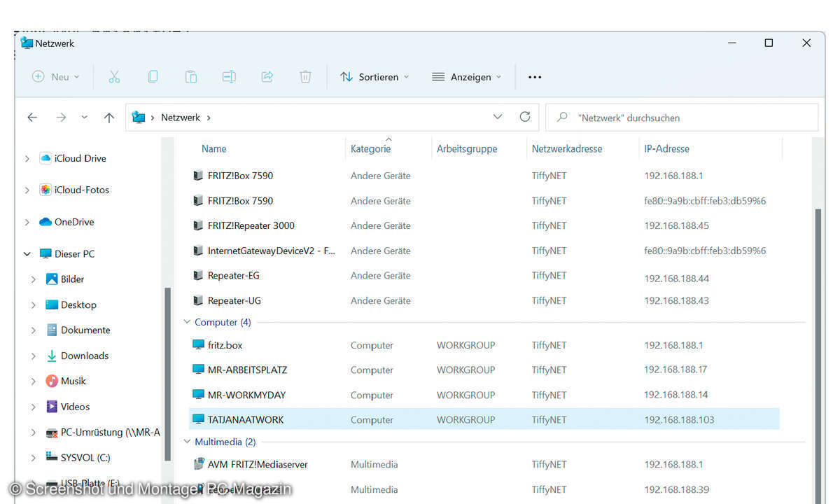Go back with the left arrow
840x504 pixels.
click(32, 118)
